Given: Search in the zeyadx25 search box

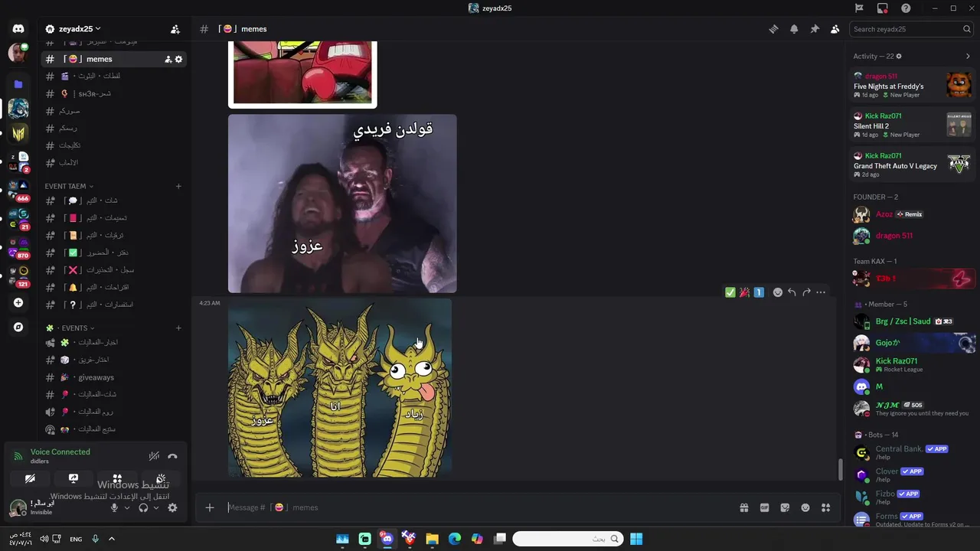Looking at the screenshot, I should (911, 29).
